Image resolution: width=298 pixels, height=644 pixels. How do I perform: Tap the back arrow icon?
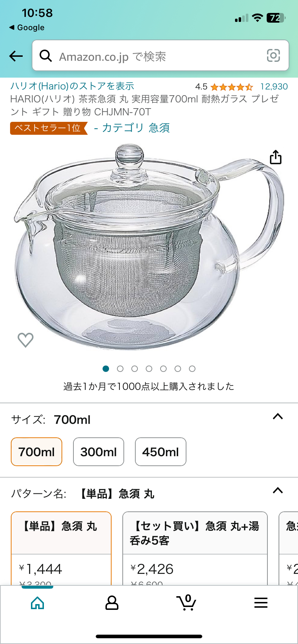[x=16, y=56]
